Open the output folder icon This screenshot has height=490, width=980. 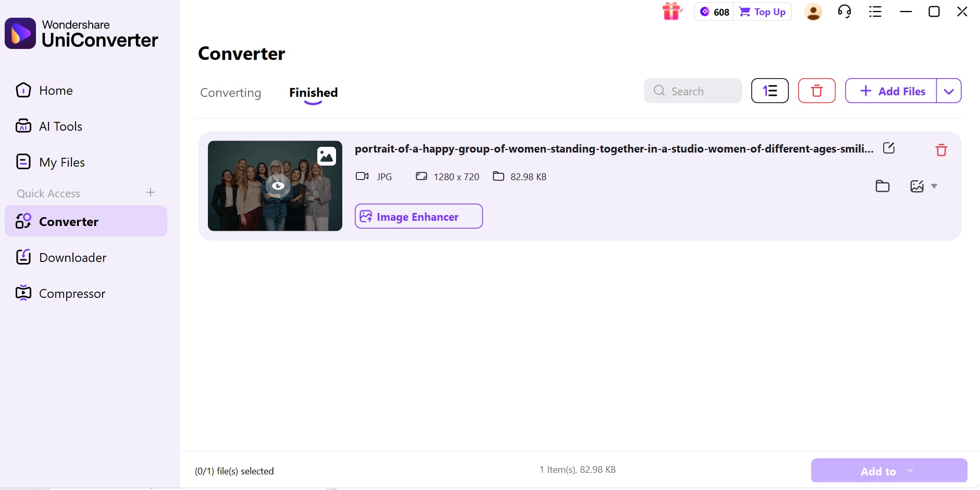point(883,186)
